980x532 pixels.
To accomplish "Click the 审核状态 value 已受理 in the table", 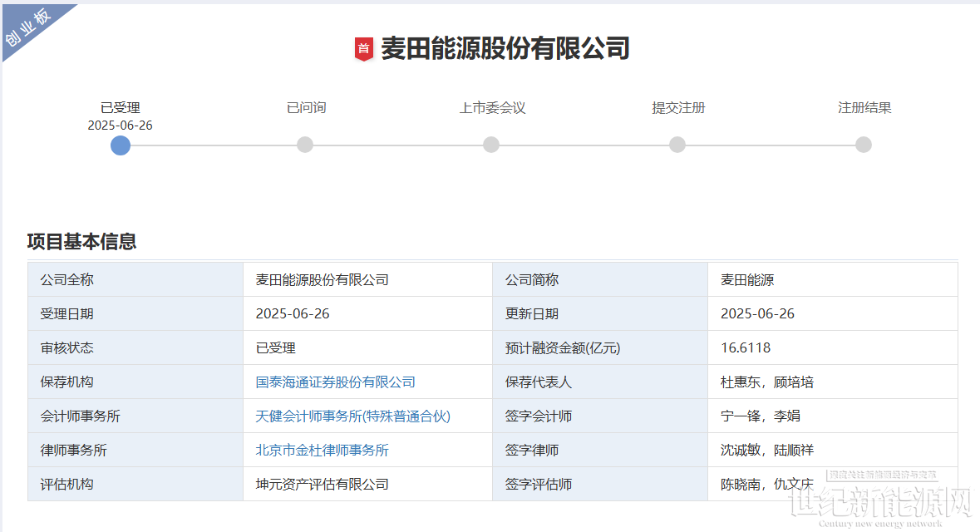I will [x=276, y=347].
